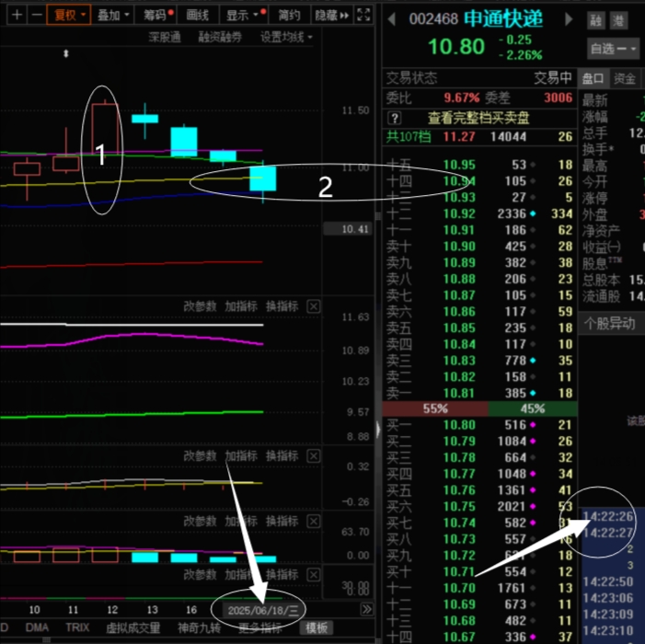Click 换指标 in the fourth indicator panel

(282, 574)
